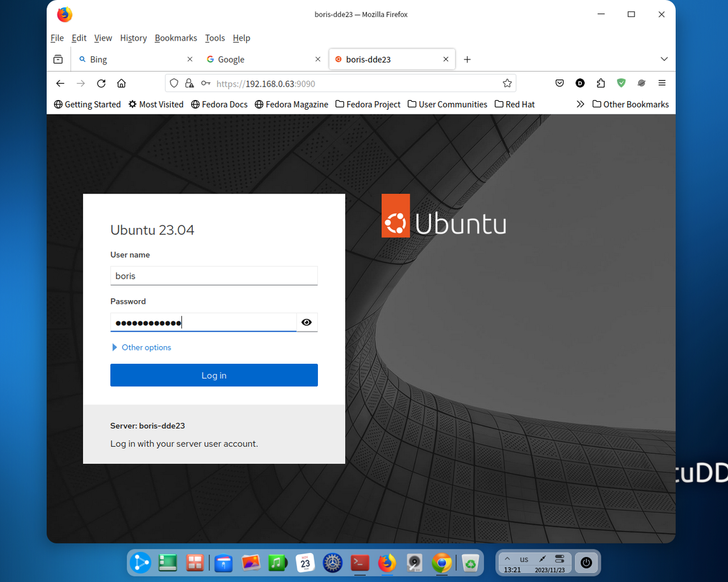Open the Control Center gear dock icon

click(332, 563)
